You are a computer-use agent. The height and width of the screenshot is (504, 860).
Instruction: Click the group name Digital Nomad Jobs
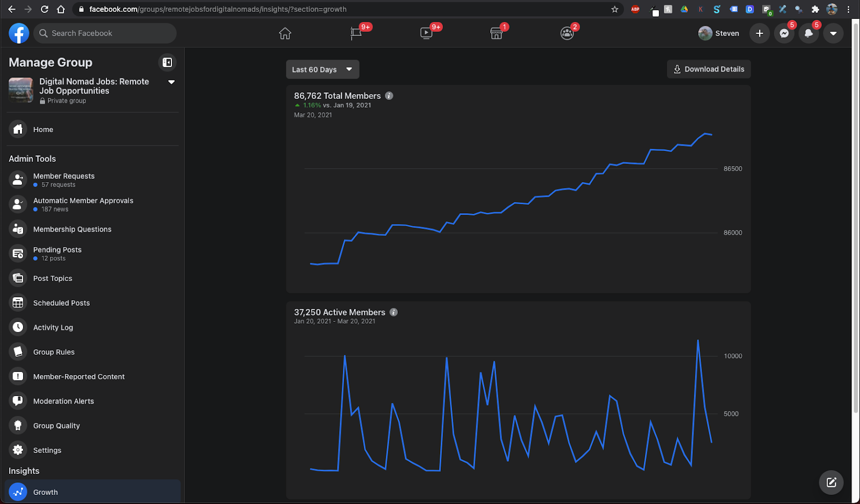pyautogui.click(x=94, y=86)
